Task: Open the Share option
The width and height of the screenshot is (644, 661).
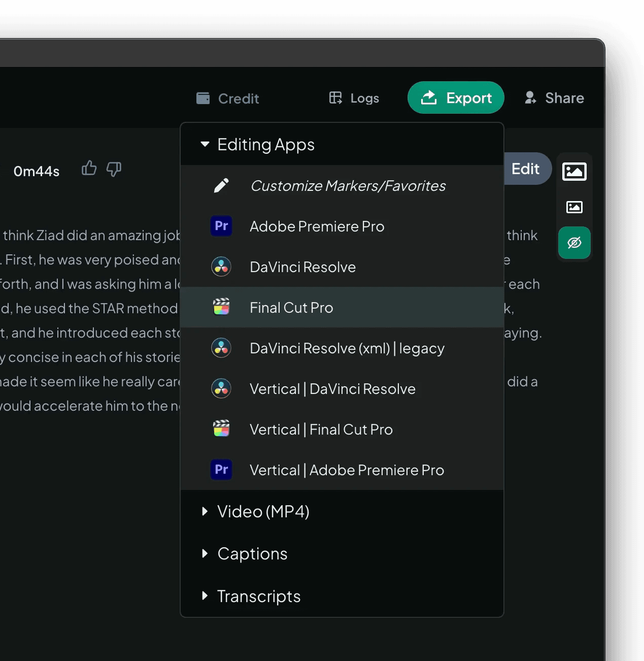Action: (x=554, y=98)
